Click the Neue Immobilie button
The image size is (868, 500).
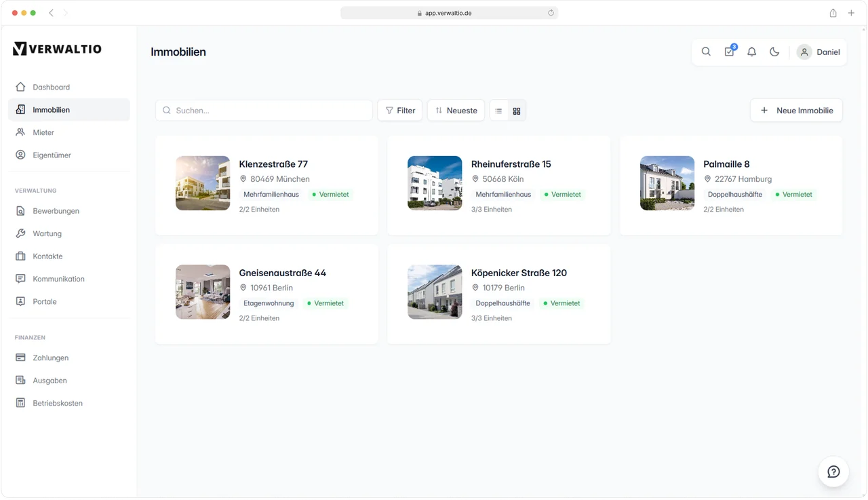pyautogui.click(x=796, y=111)
